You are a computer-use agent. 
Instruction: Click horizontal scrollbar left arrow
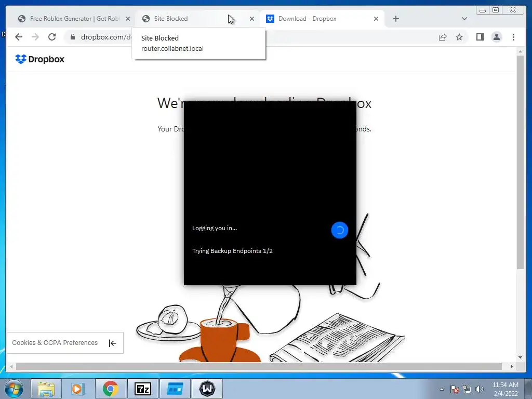click(11, 366)
